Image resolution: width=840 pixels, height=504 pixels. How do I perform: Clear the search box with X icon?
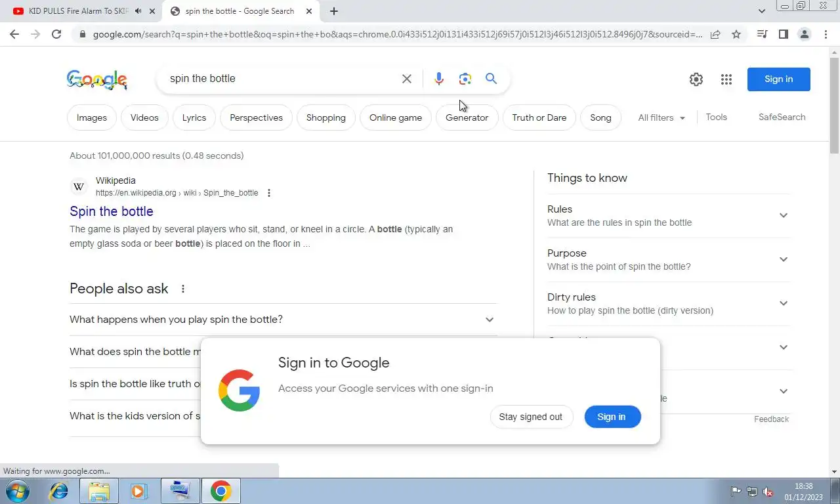click(x=407, y=79)
